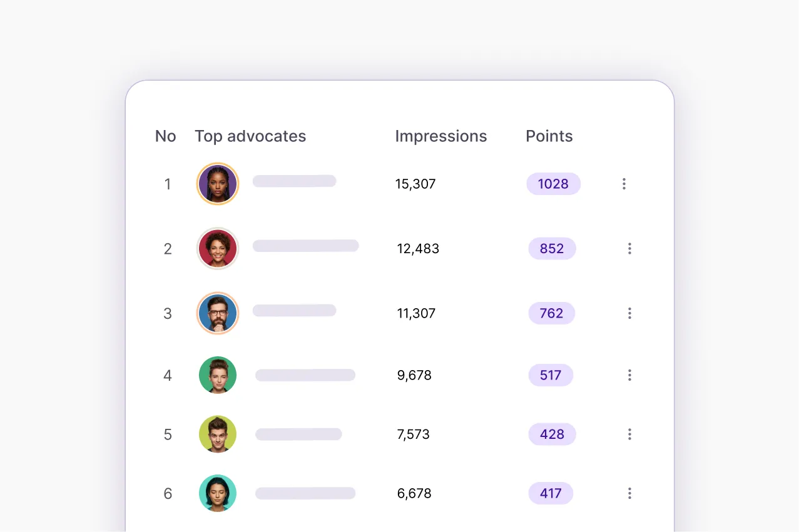Select the Impressions column header
Screen dimensions: 799x532
(x=440, y=136)
